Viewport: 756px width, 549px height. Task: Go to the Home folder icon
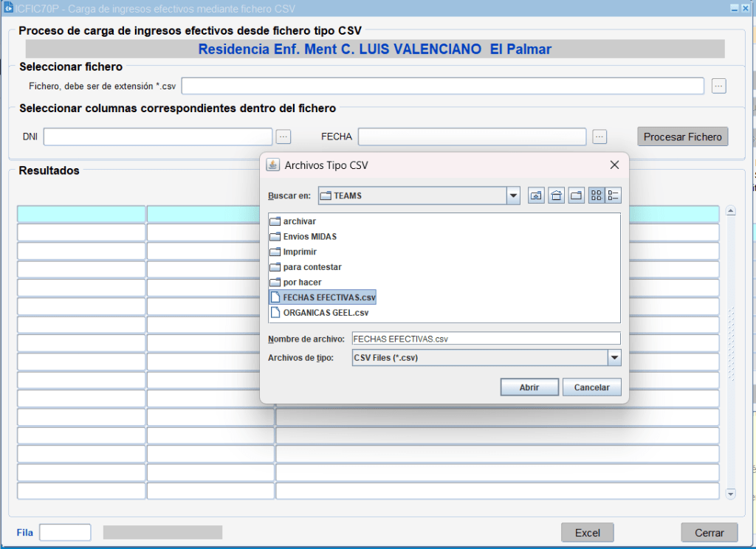(x=557, y=196)
